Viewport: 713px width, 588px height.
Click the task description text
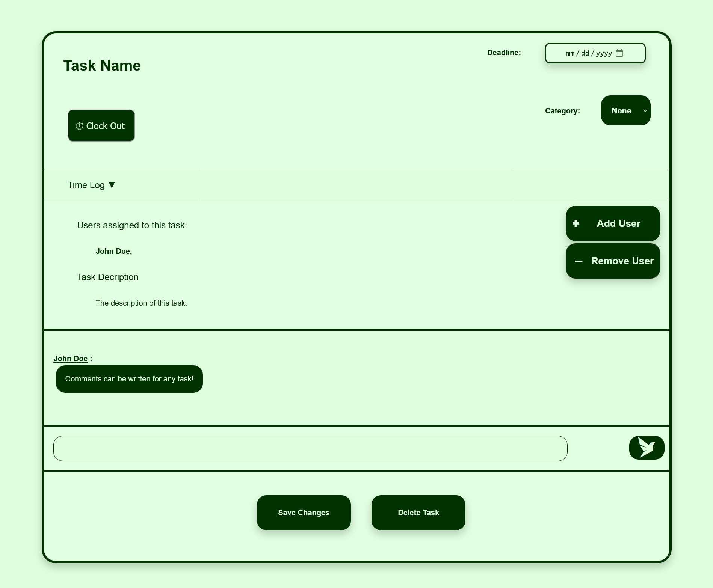141,303
